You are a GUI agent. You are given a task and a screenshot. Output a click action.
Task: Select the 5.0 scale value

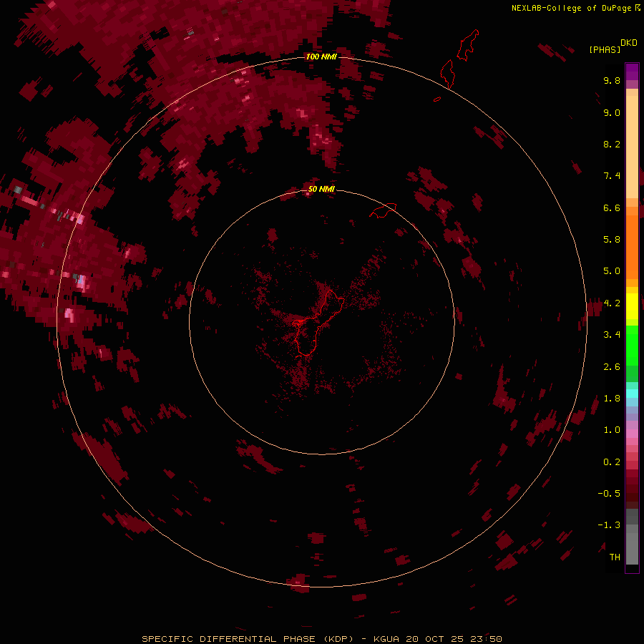click(612, 271)
